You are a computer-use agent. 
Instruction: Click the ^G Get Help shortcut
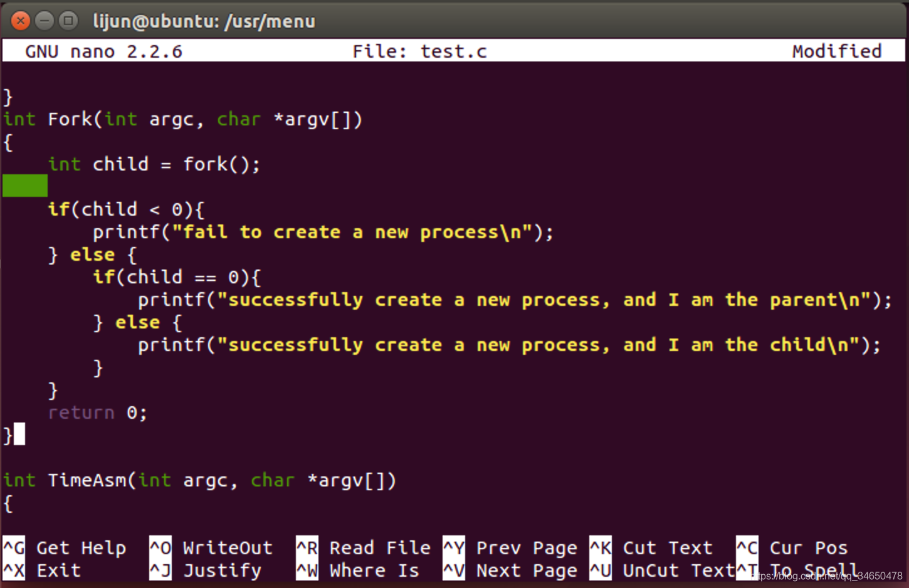[x=65, y=548]
